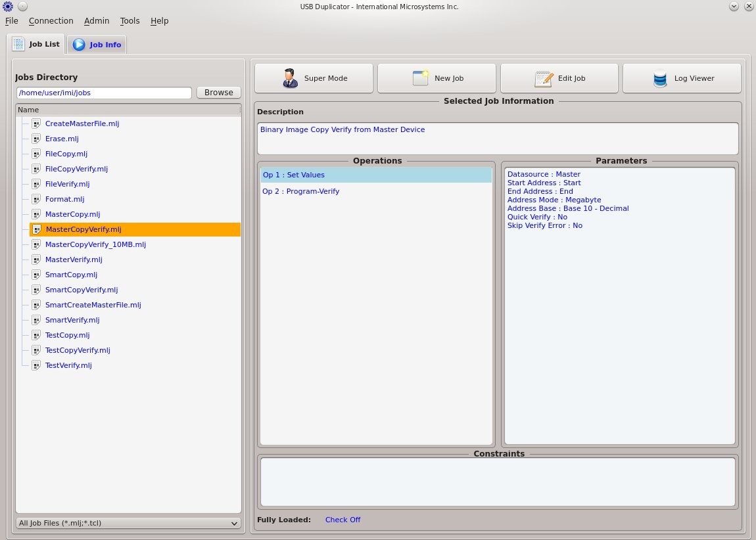This screenshot has width=756, height=540.
Task: Click the file icon beside Erase.mlj
Action: point(36,139)
